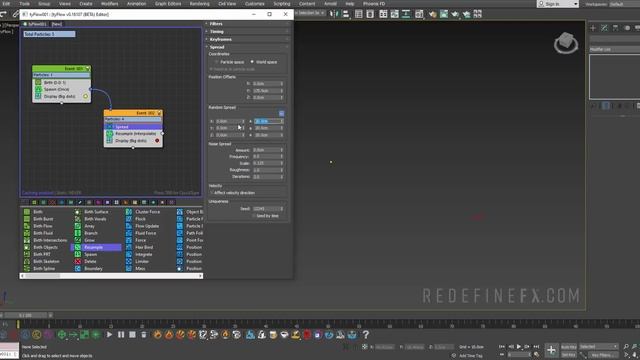Select the Cluster Force operator
The width and height of the screenshot is (640, 360).
(x=147, y=212)
